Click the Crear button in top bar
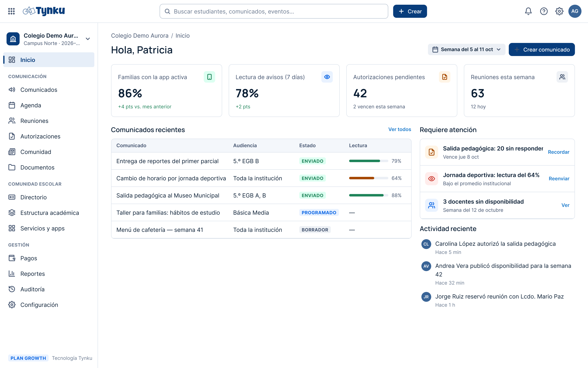The width and height of the screenshot is (588, 368). [410, 11]
